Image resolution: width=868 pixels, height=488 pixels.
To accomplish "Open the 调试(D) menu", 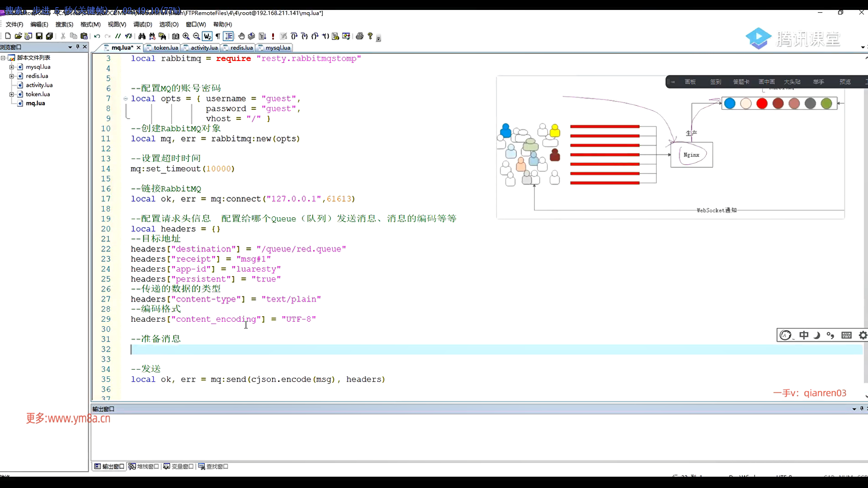I will (142, 24).
